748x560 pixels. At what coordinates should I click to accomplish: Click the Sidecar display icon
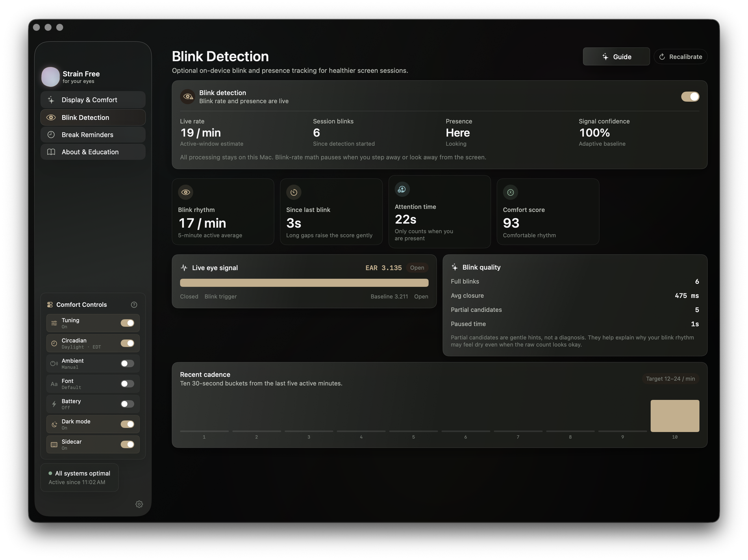pos(54,445)
